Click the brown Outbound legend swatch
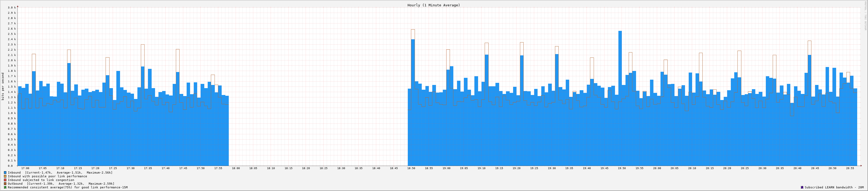The image size is (868, 191). click(5, 184)
